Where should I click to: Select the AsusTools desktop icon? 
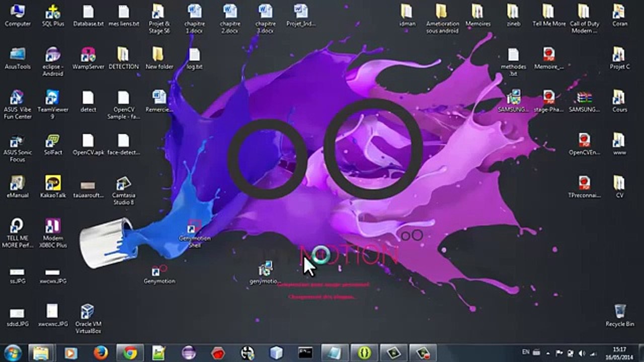(18, 58)
